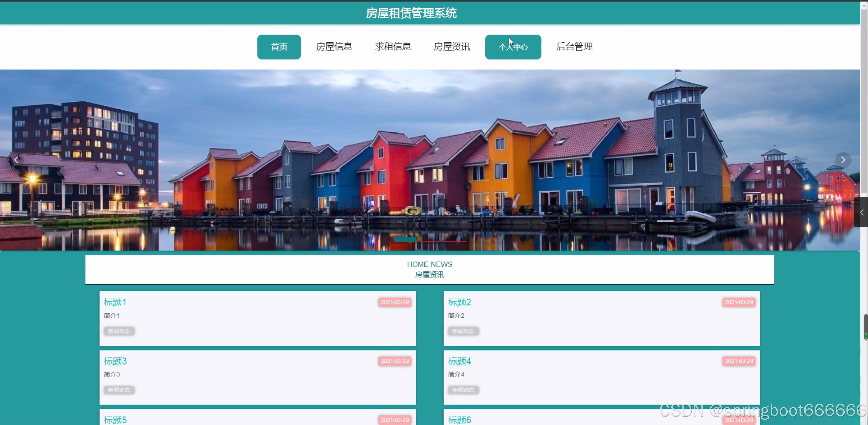Screen dimensions: 868x425
Task: Open 个人中心 personal center
Action: pyautogui.click(x=513, y=47)
